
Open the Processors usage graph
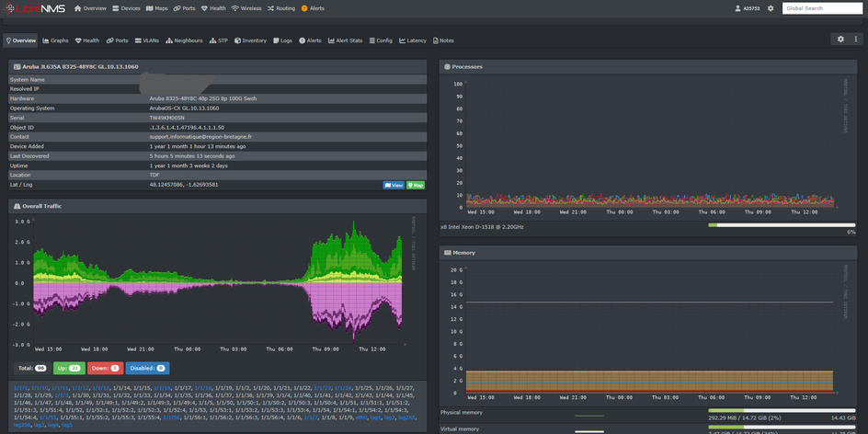(647, 146)
